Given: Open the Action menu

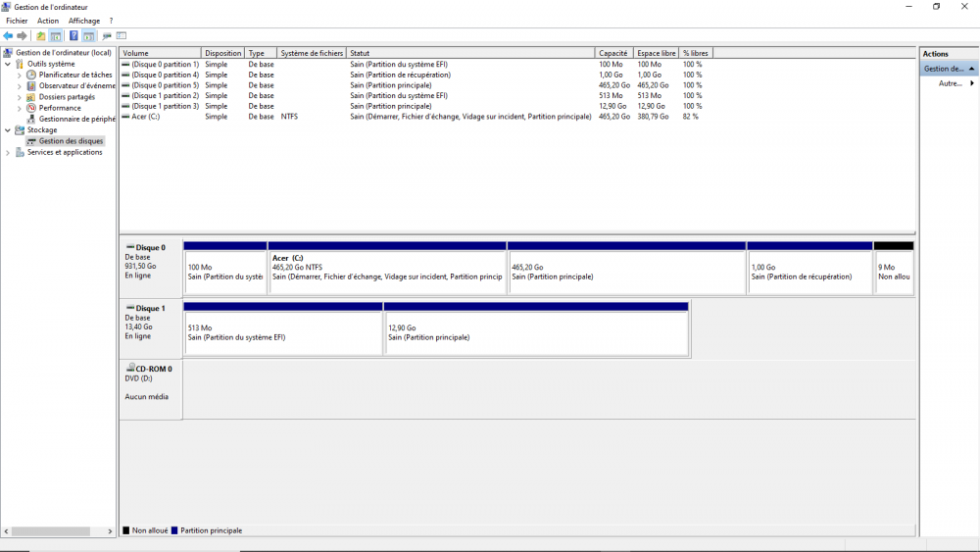Looking at the screenshot, I should tap(48, 21).
